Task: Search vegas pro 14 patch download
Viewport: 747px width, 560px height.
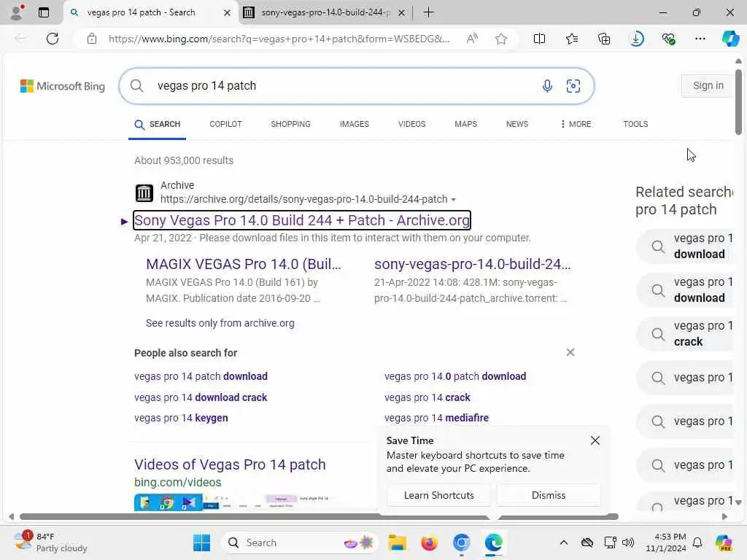Action: (x=201, y=376)
